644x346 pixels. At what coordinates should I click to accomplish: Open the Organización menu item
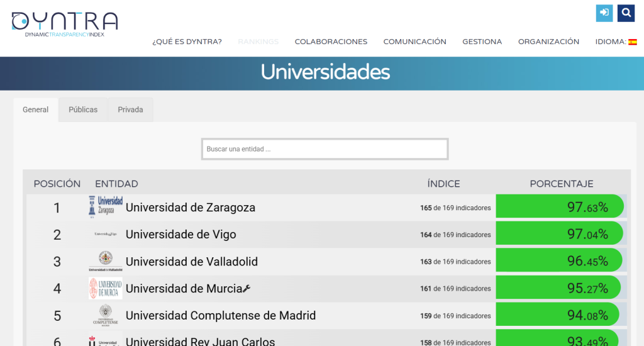548,42
